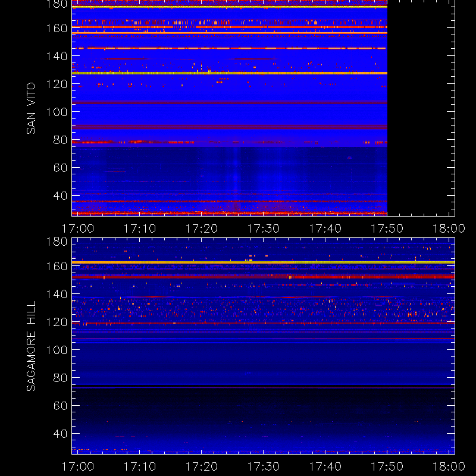Click the 120 frequency label on San Vito axis
The height and width of the screenshot is (476, 476).
[57, 84]
